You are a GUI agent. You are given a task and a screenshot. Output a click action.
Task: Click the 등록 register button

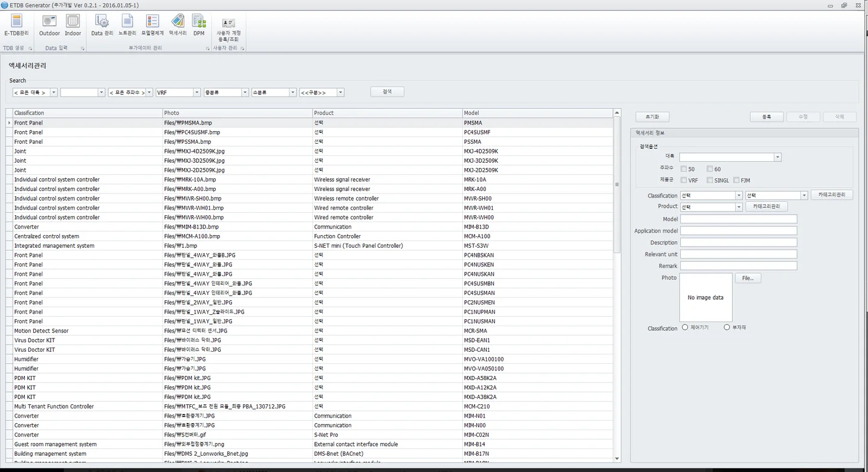click(x=766, y=117)
